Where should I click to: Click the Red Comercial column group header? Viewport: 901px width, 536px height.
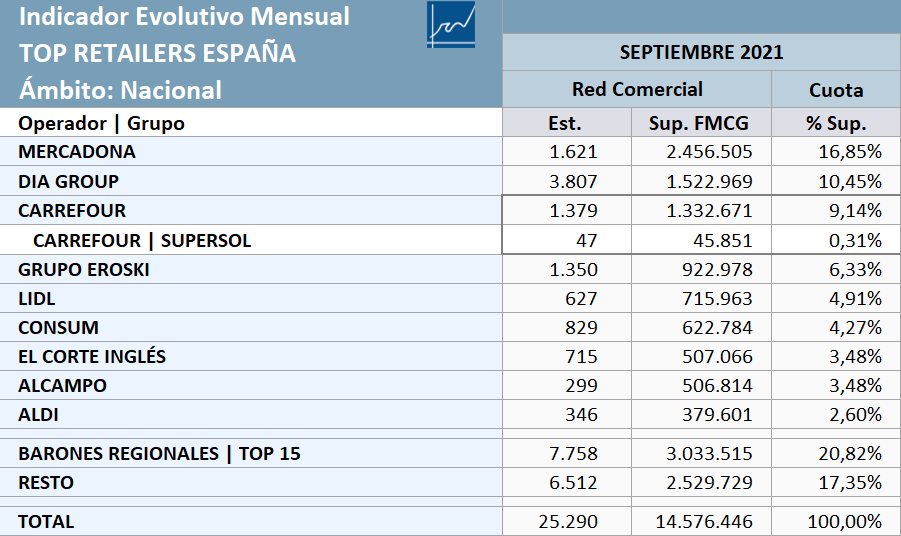pos(637,90)
